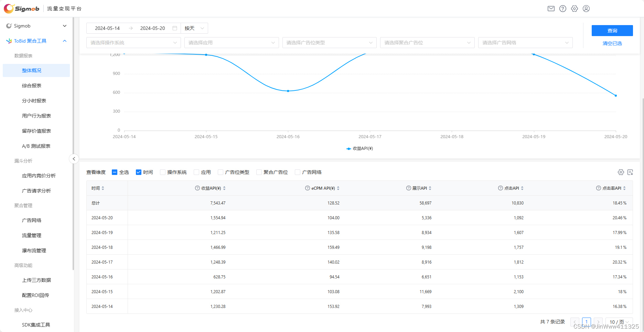Go to next page arrow

(x=598, y=322)
